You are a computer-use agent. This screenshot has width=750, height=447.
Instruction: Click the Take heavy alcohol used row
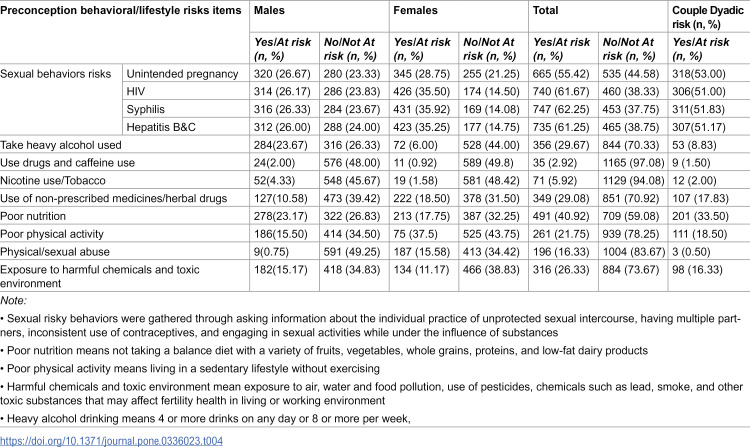pyautogui.click(x=375, y=145)
